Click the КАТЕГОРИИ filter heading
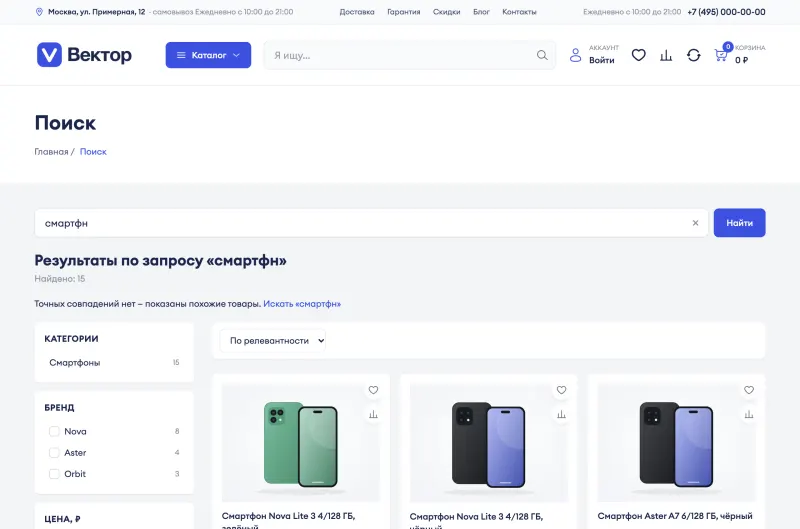Image resolution: width=800 pixels, height=529 pixels. click(x=71, y=339)
